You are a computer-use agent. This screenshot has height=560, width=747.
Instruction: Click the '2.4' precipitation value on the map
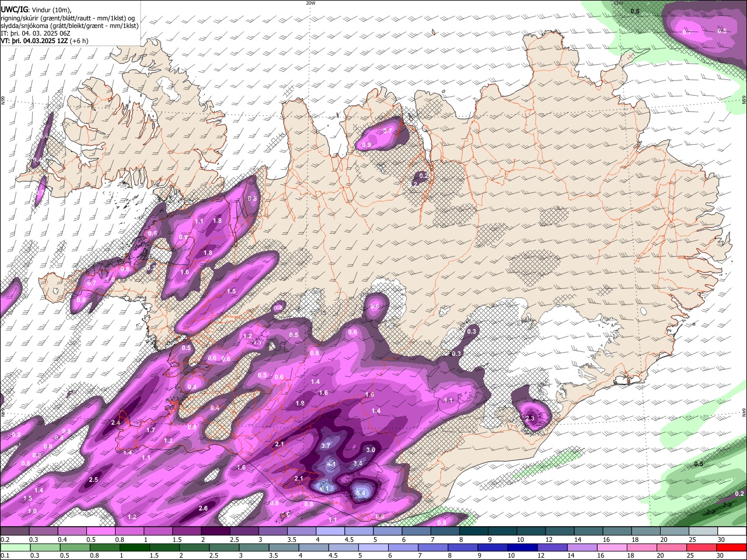tap(115, 422)
